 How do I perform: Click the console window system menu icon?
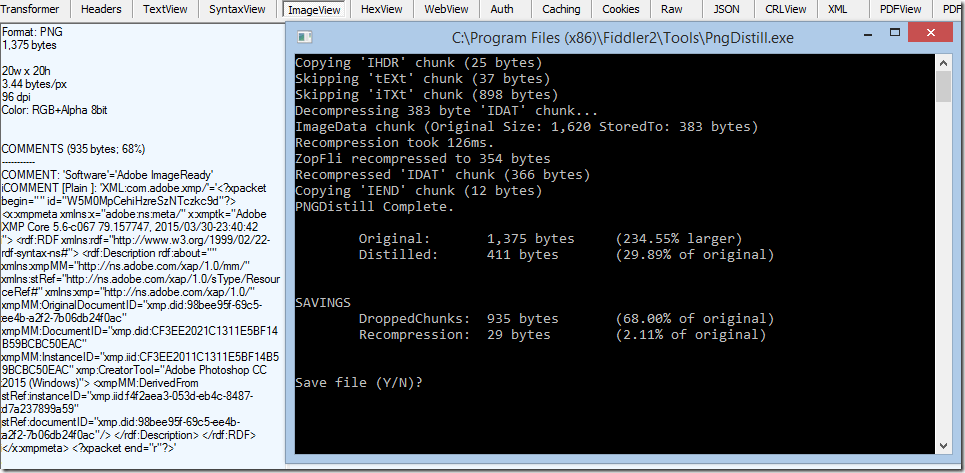pos(305,38)
